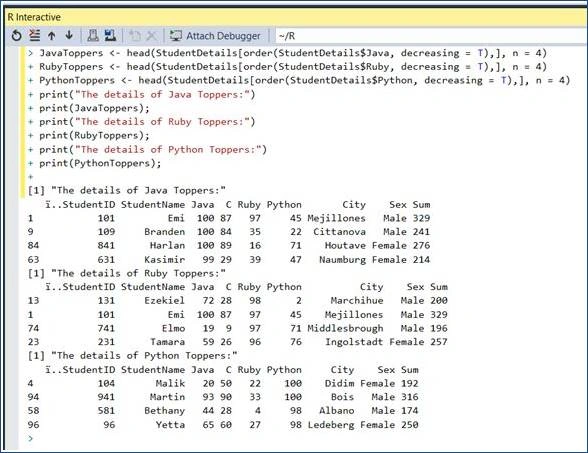Click the Attach Debugger button label
Screen dimensions: 588x453
(x=223, y=36)
